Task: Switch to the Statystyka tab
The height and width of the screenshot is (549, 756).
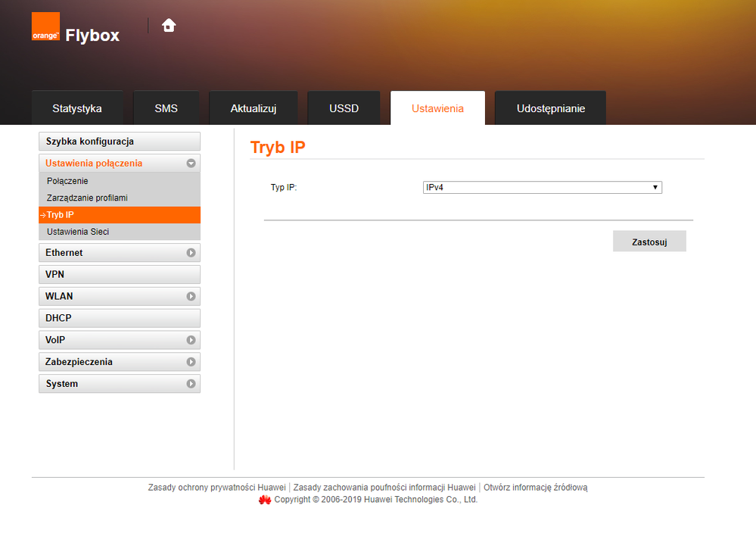Action: pos(77,108)
